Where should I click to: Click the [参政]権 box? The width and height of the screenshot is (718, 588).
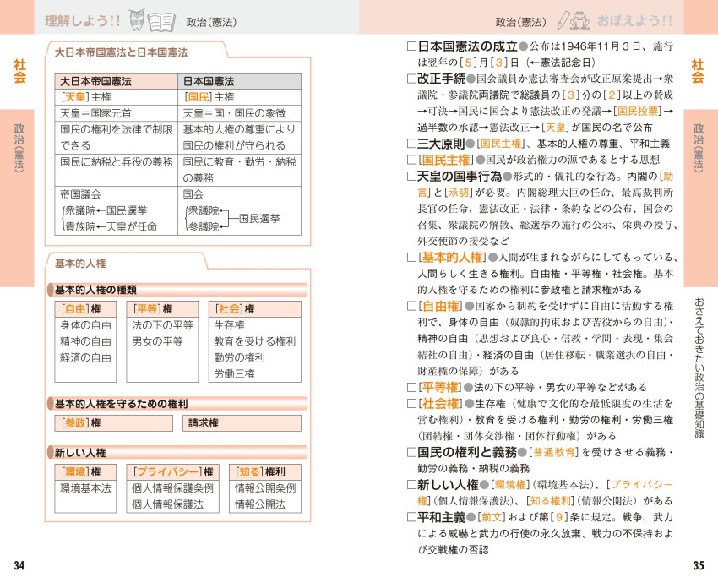tap(113, 423)
